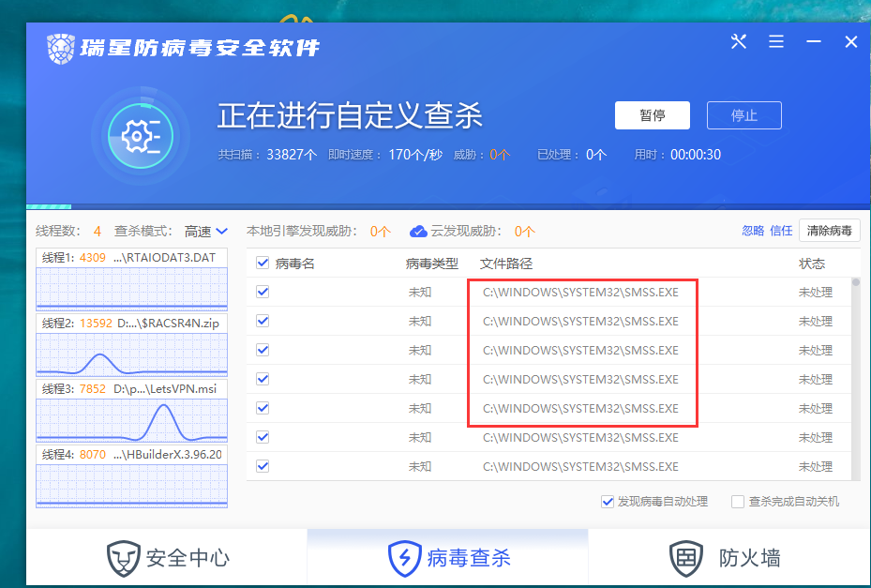Click the Rising lion shield logo
This screenshot has width=871, height=588.
(61, 49)
